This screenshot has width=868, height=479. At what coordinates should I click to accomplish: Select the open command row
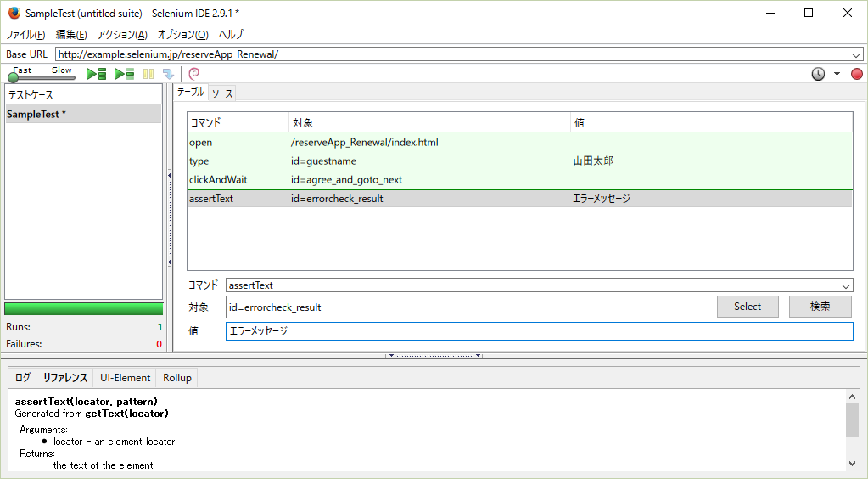point(520,143)
